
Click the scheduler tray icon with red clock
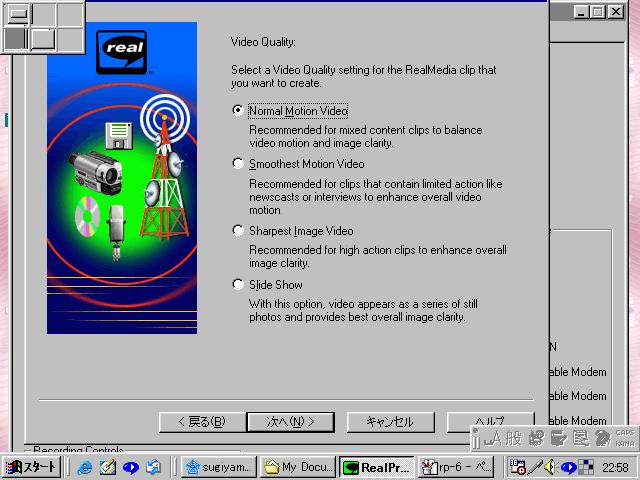518,467
